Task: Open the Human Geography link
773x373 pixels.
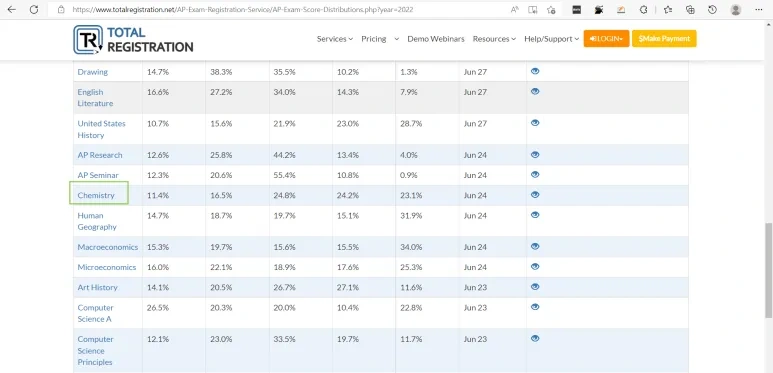Action: (x=97, y=221)
